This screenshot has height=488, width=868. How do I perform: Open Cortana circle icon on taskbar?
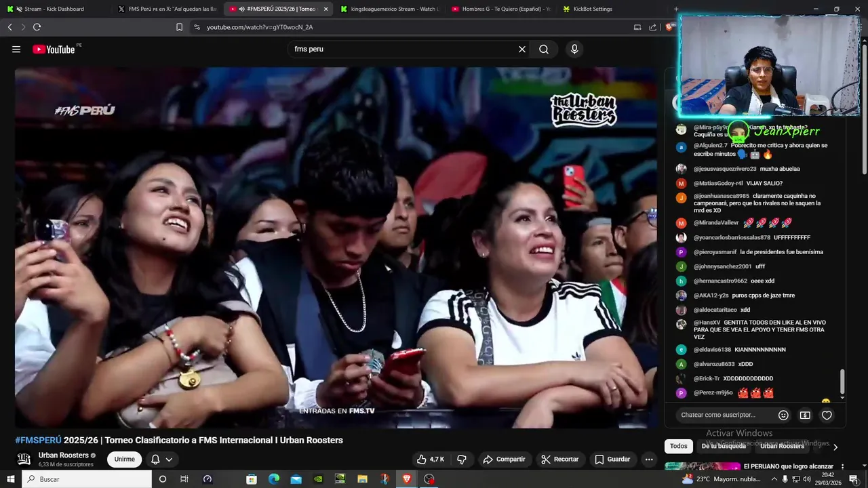click(162, 479)
